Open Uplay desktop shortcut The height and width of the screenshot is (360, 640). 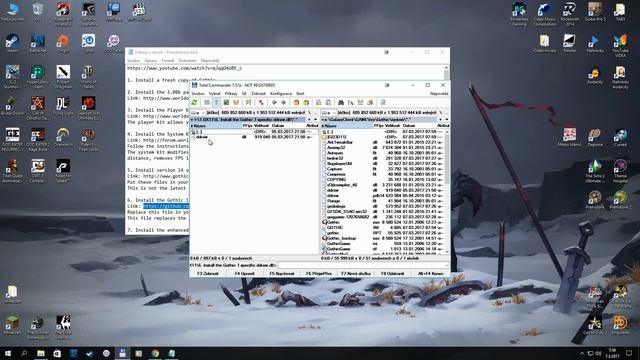[88, 43]
